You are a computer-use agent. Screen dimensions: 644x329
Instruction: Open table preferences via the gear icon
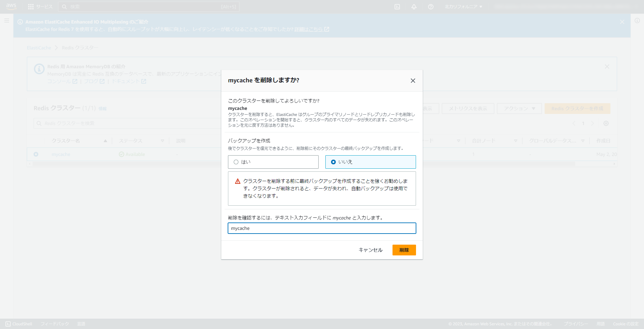[x=606, y=123]
